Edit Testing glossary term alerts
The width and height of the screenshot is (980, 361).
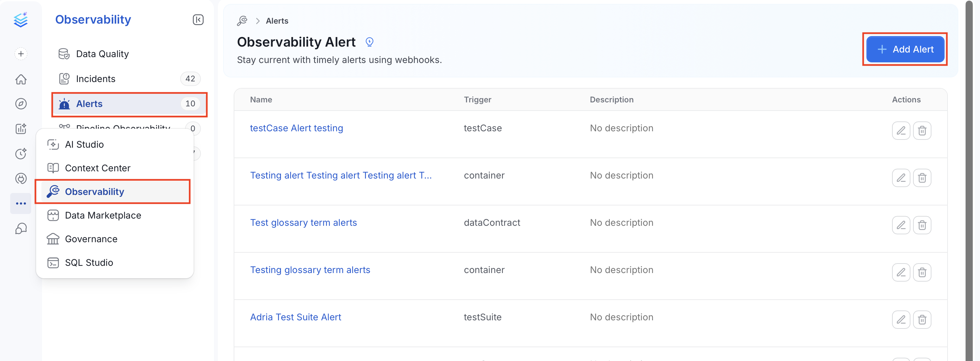click(901, 272)
